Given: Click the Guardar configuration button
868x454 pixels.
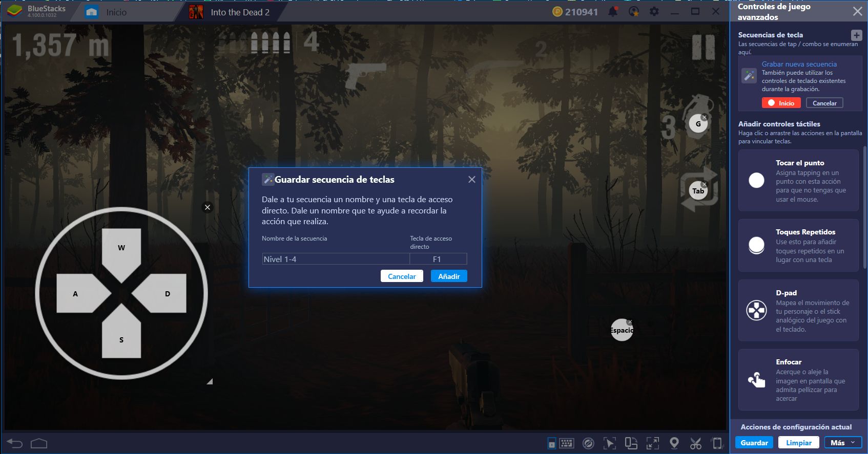Looking at the screenshot, I should (x=754, y=443).
